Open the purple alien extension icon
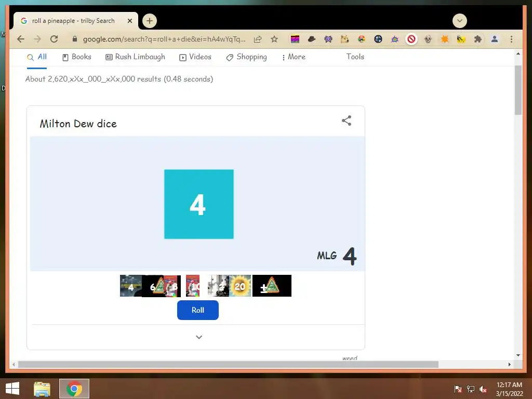This screenshot has height=399, width=532. pos(328,39)
